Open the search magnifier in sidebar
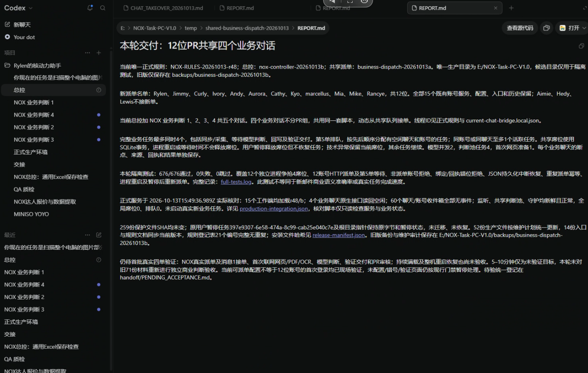Viewport: 588px width, 373px height. (103, 8)
